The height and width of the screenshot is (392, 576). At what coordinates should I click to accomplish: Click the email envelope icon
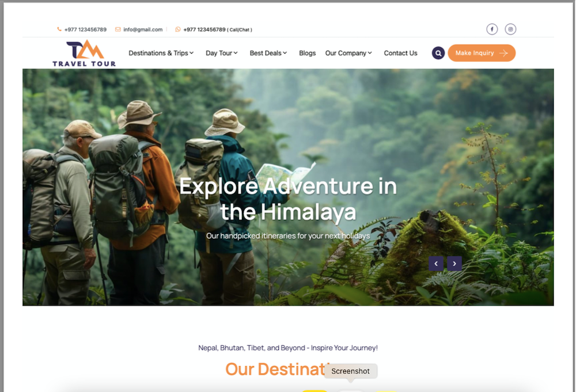point(118,29)
